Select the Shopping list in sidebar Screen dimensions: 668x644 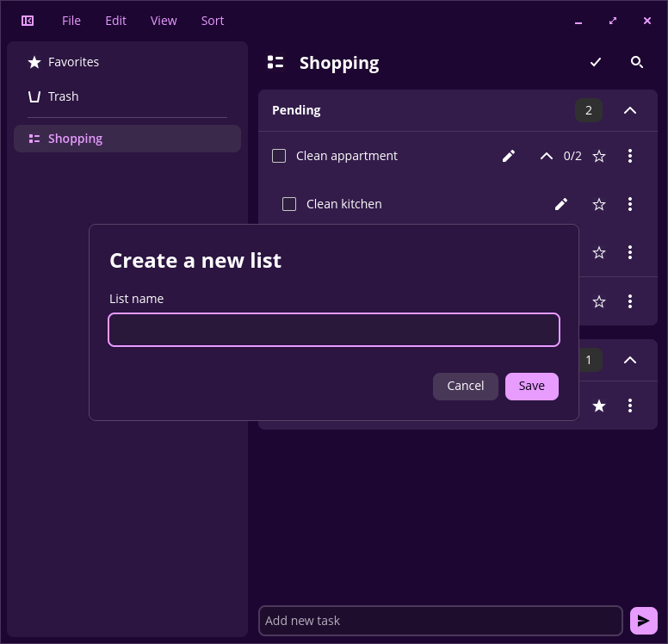click(x=127, y=139)
